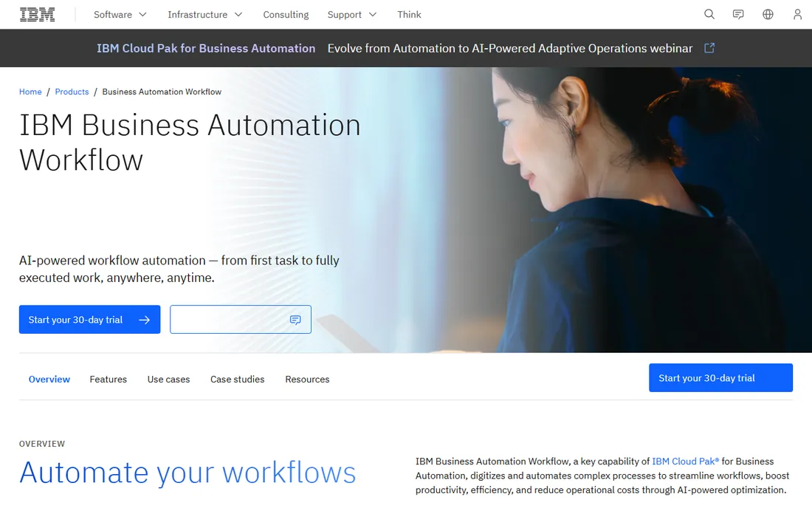The height and width of the screenshot is (508, 812).
Task: Expand the Infrastructure menu
Action: click(205, 15)
